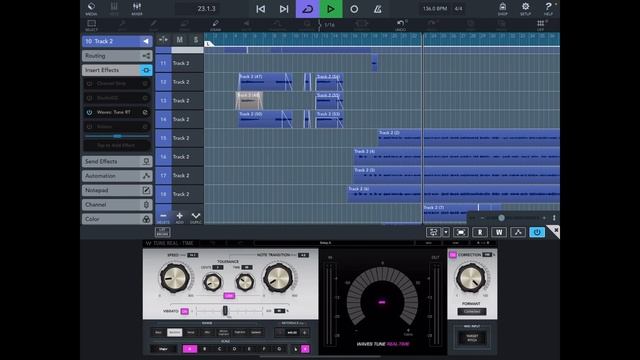This screenshot has width=640, height=360.
Task: Toggle the metronome click
Action: coord(378,9)
